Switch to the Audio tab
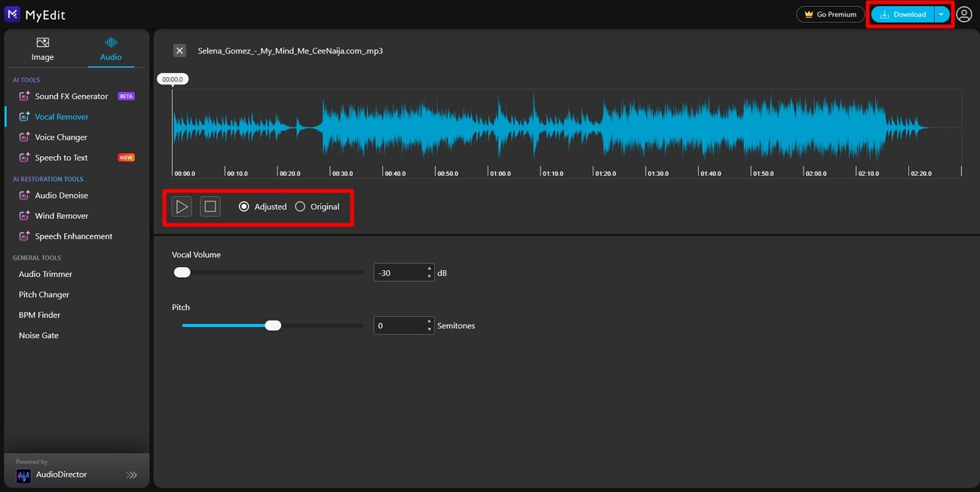 [111, 49]
